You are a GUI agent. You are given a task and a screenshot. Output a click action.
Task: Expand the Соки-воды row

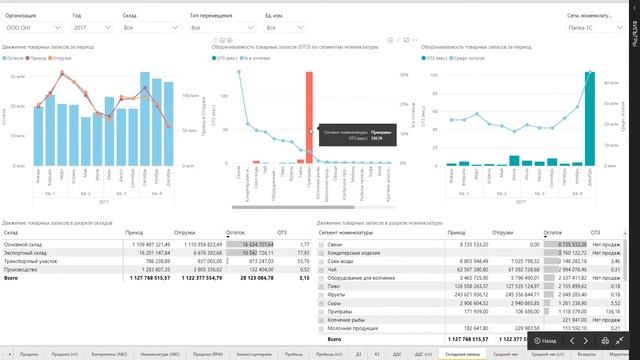[x=321, y=261]
